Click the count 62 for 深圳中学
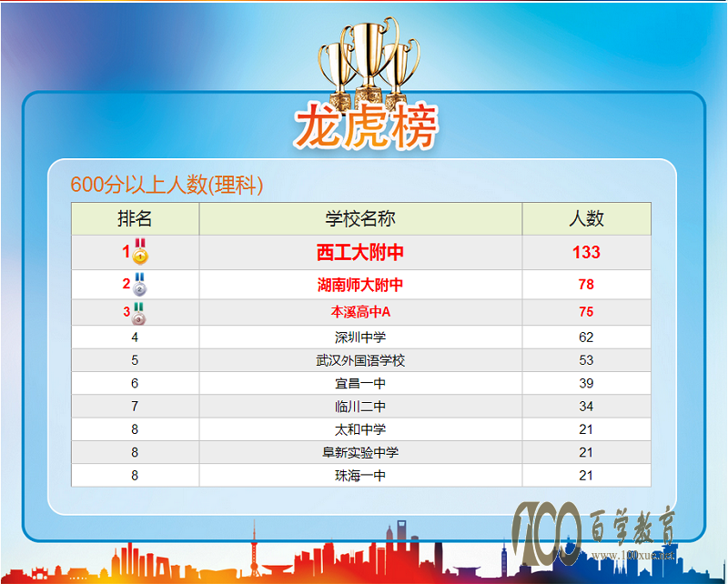Image resolution: width=728 pixels, height=584 pixels. [x=586, y=337]
